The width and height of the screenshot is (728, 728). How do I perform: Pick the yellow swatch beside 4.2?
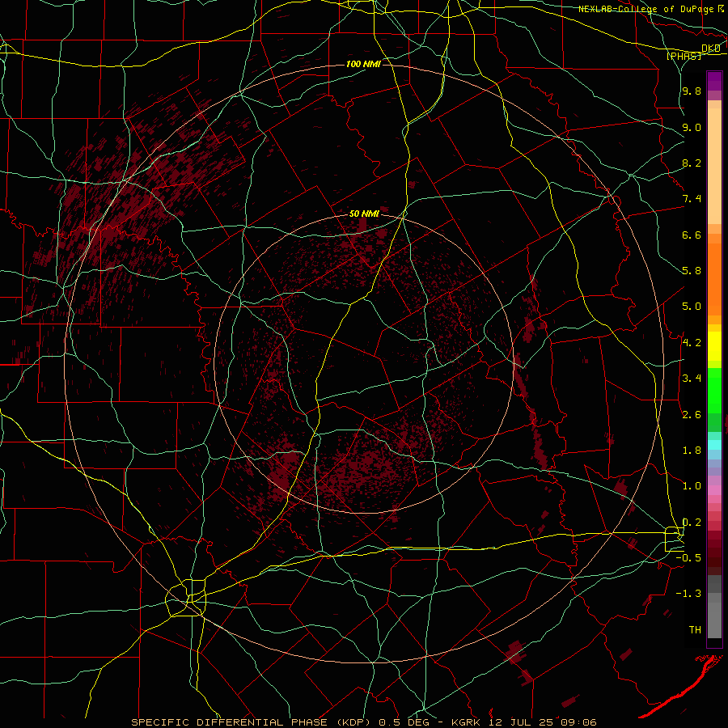(714, 346)
